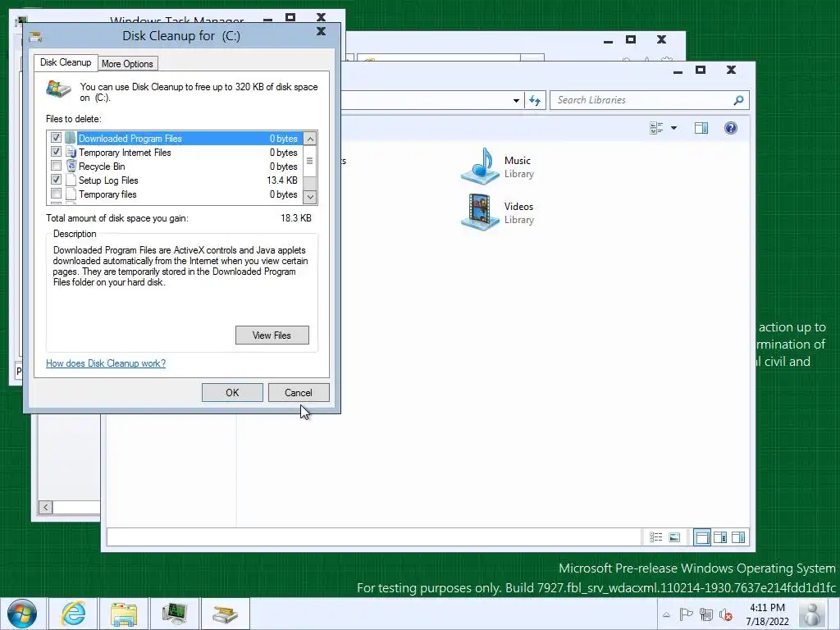Click the magnifier icon in search box

tap(738, 100)
